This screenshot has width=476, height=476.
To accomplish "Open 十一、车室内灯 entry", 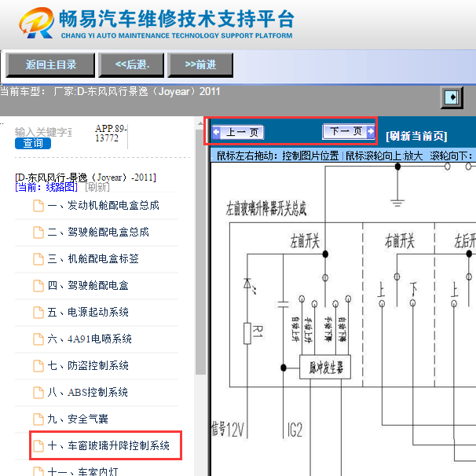I will tap(82, 471).
